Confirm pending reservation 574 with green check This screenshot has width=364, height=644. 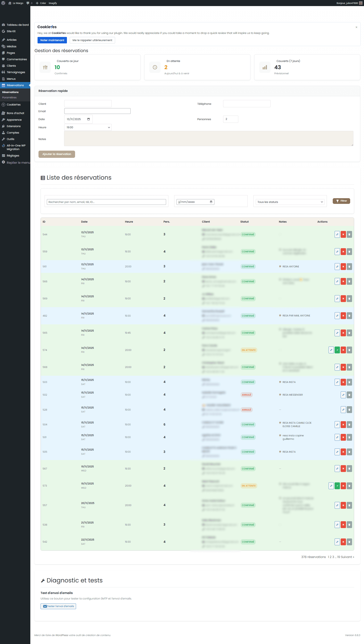click(337, 350)
